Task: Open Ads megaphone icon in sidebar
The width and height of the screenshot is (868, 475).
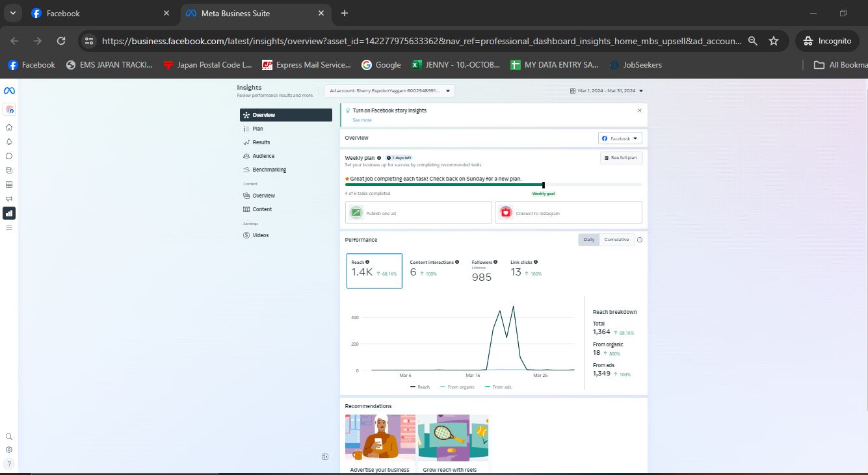Action: click(x=9, y=199)
